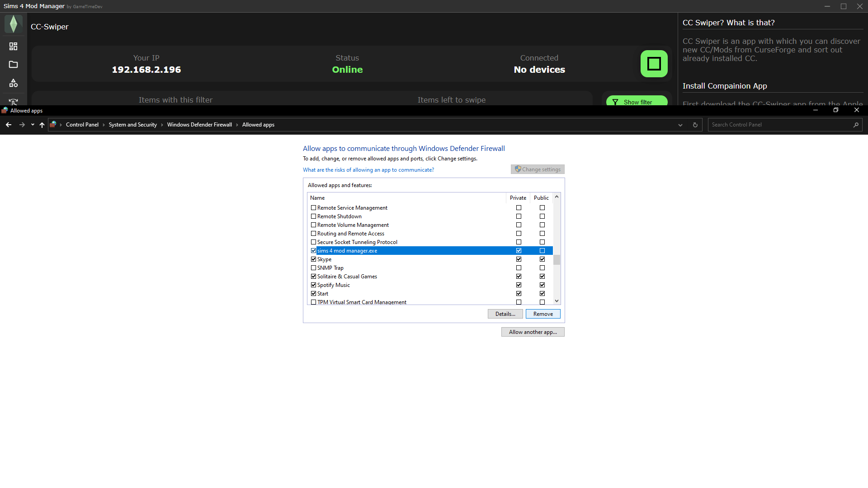868x488 pixels.
Task: Uncheck sims 4 mod manager.exe checkbox
Action: (x=313, y=251)
